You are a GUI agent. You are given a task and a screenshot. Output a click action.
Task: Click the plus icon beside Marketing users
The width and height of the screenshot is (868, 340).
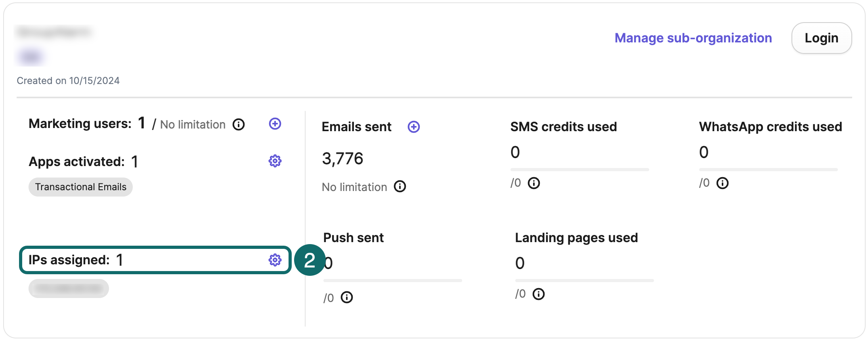click(275, 124)
